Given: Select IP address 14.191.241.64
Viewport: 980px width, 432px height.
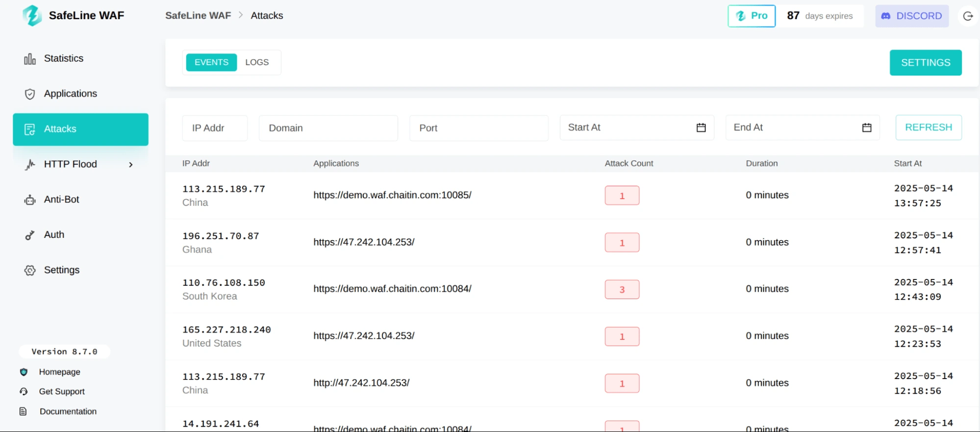Looking at the screenshot, I should [221, 424].
